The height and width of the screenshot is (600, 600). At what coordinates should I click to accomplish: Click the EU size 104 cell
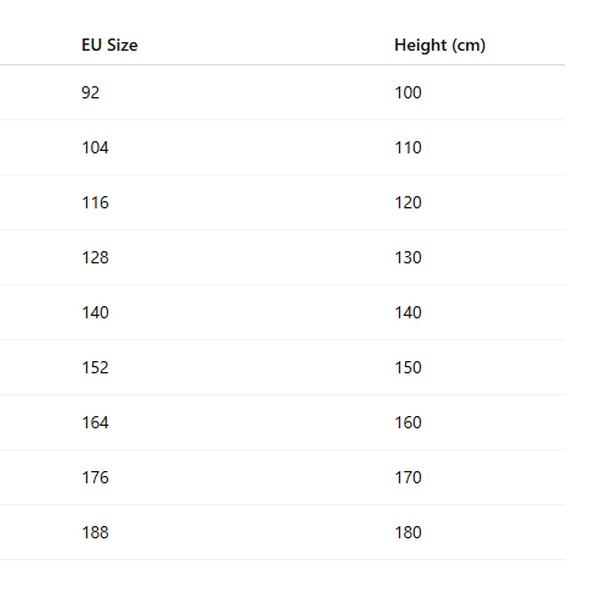(95, 148)
